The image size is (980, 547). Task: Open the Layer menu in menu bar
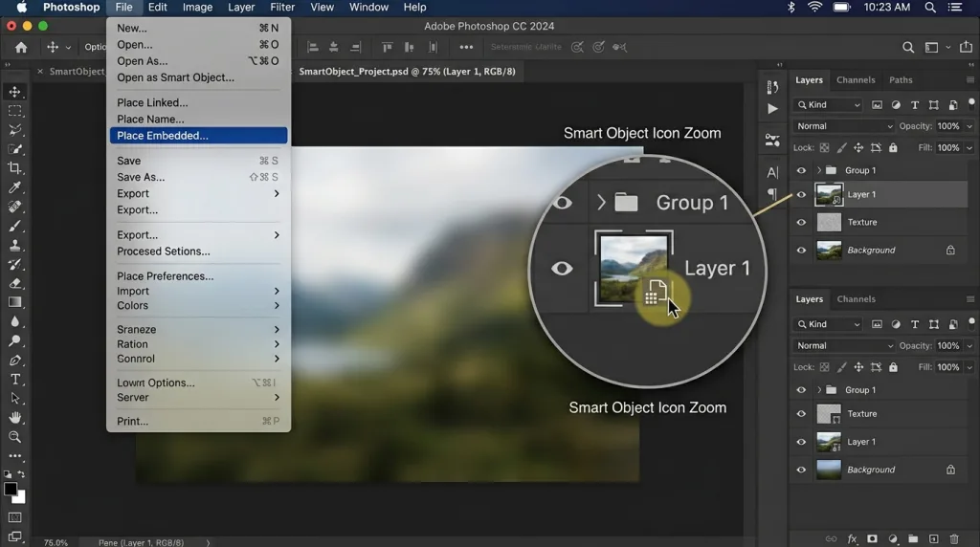tap(241, 8)
